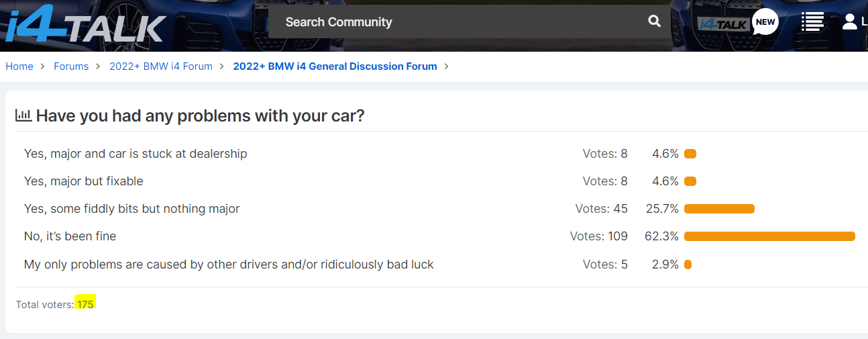The width and height of the screenshot is (868, 339).
Task: Open 2022+ BMW i4 General Discussion Forum link
Action: [335, 66]
